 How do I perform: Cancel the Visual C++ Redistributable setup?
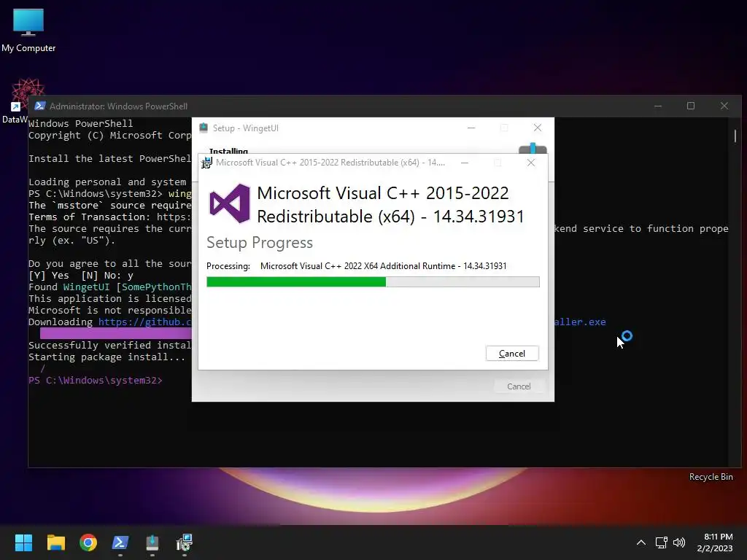pyautogui.click(x=512, y=354)
